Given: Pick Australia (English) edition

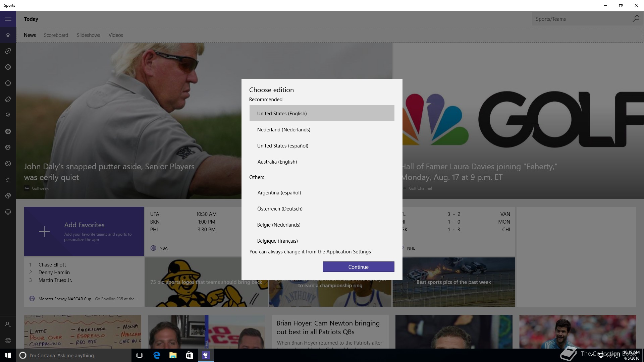Looking at the screenshot, I should coord(322,162).
